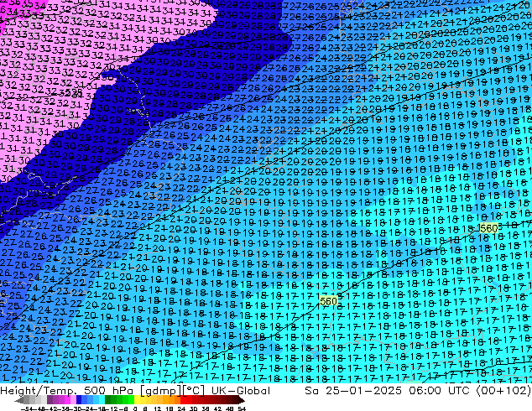The image size is (532, 411).
Task: Click the 'Height/Temp. 500 hPa' map title
Action: coord(69,391)
